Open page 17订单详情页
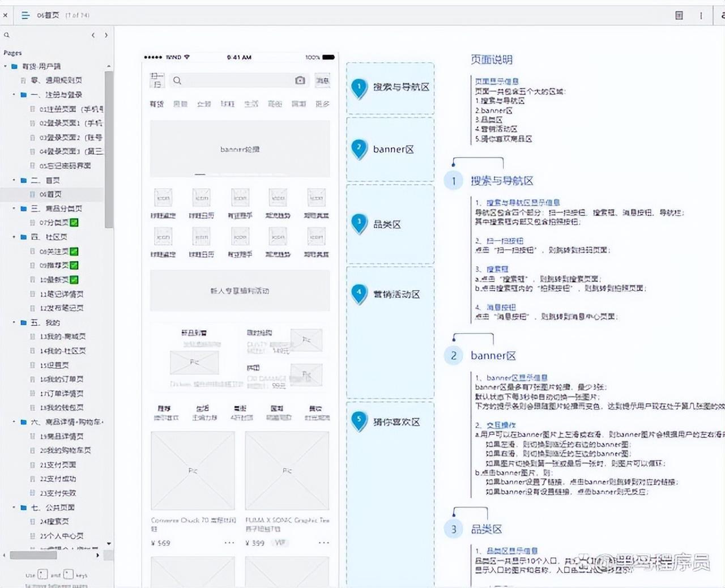 click(61, 394)
